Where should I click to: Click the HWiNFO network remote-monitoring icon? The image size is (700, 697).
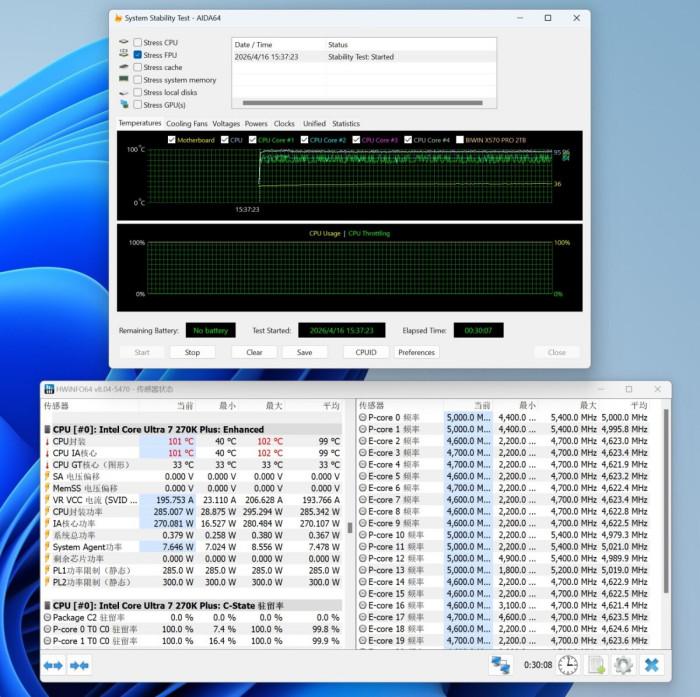click(502, 665)
